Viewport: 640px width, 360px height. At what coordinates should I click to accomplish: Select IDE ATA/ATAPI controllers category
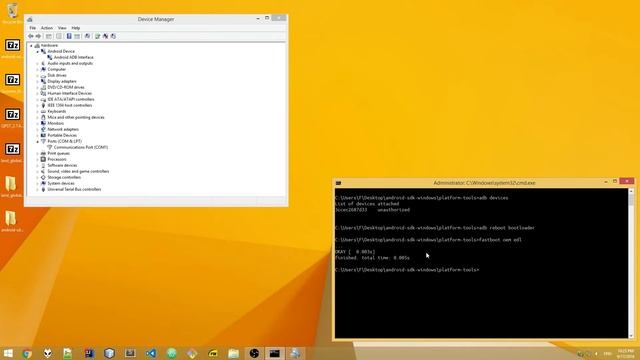click(x=71, y=99)
